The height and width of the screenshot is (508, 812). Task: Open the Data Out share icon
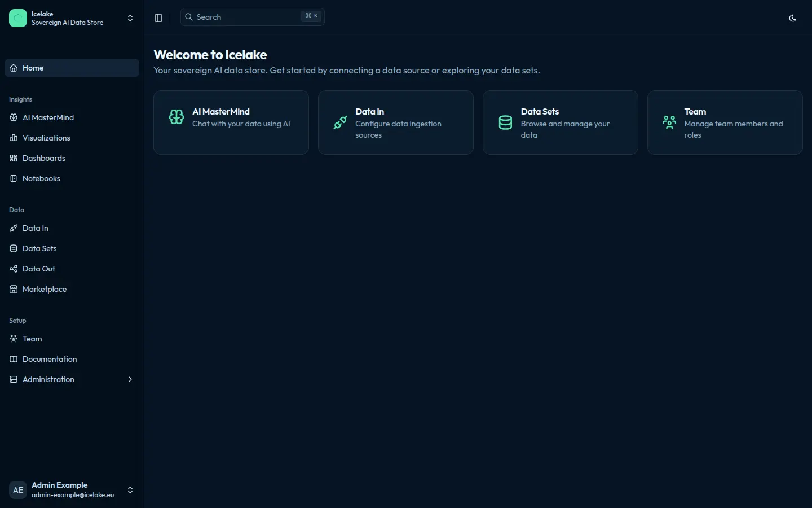click(x=13, y=269)
